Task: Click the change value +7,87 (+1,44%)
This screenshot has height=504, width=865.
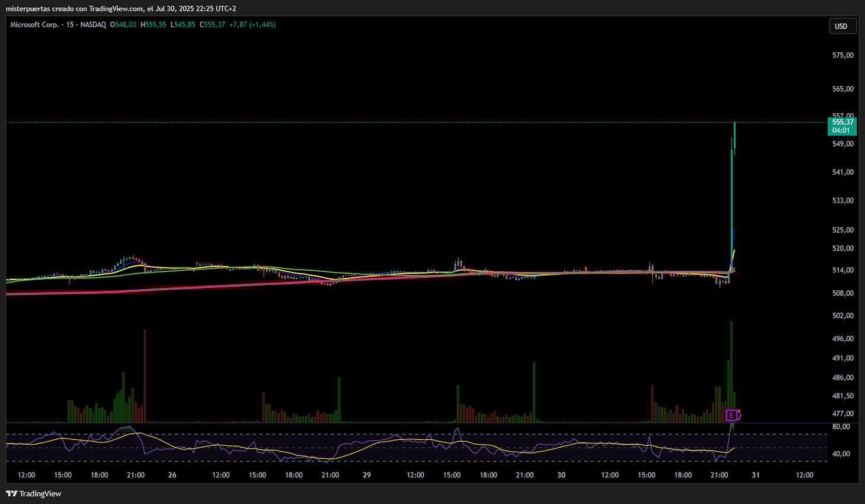Action: pos(252,25)
